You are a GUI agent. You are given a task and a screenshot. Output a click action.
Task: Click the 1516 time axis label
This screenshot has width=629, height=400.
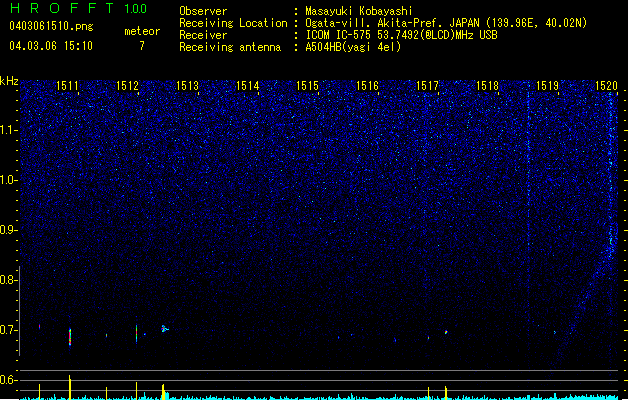(367, 86)
